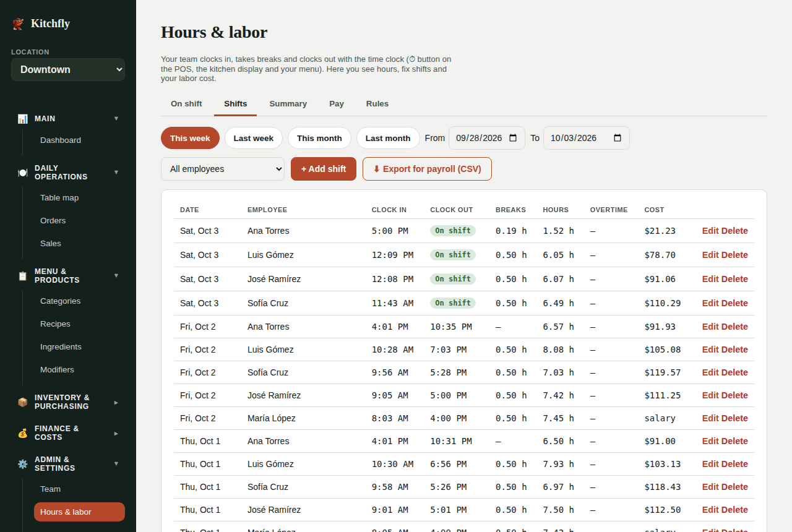Click the Menu & Products clipboard icon

tap(23, 276)
